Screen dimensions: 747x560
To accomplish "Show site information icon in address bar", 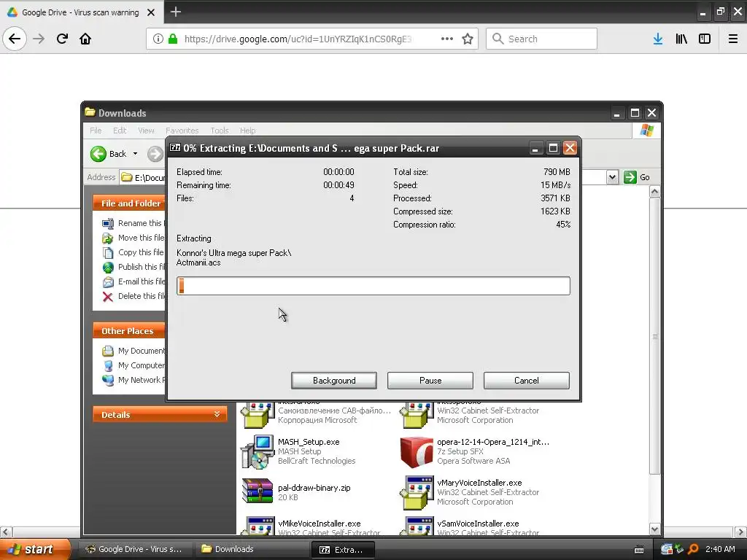I will coord(158,39).
